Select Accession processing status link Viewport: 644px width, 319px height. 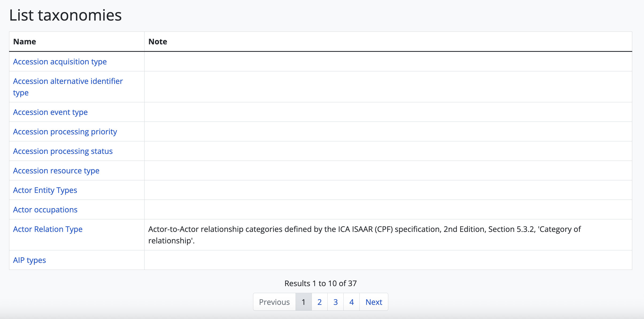63,151
